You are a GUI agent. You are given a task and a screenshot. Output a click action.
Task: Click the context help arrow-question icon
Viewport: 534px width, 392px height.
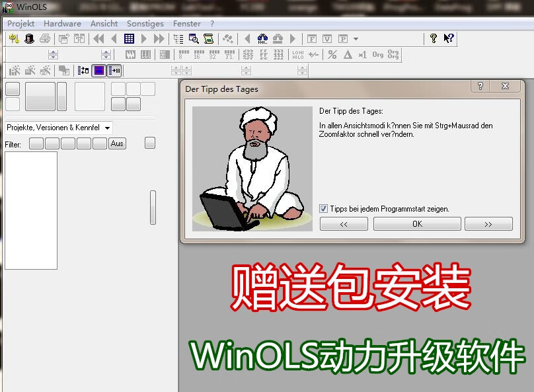(x=449, y=39)
